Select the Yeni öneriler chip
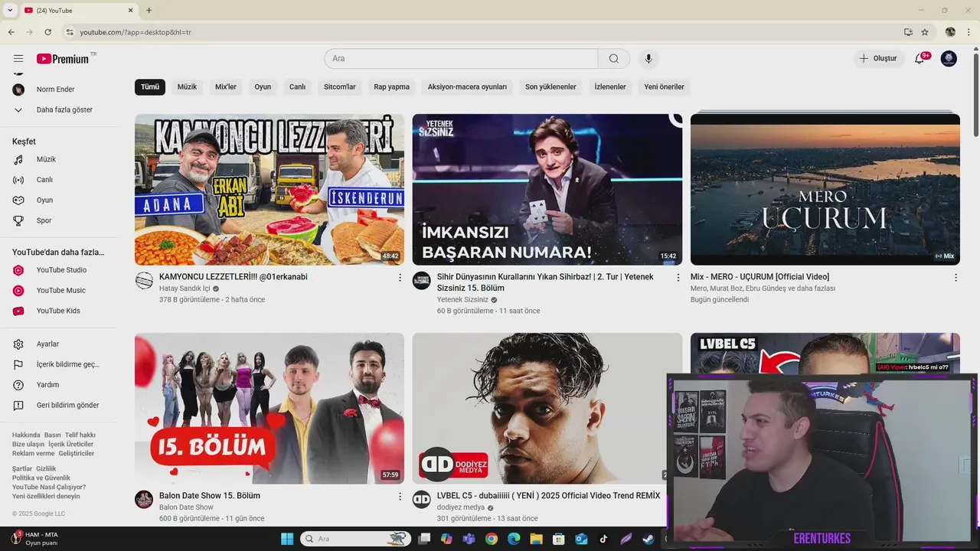The height and width of the screenshot is (551, 980). (x=664, y=87)
